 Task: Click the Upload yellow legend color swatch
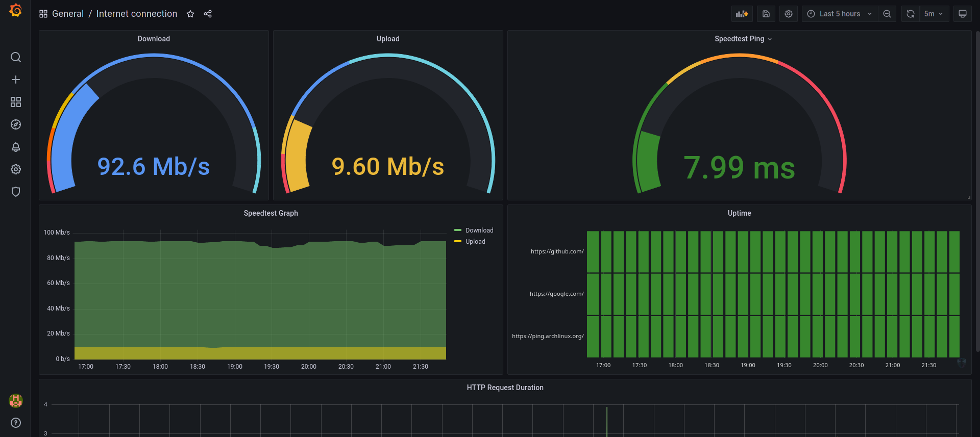458,241
